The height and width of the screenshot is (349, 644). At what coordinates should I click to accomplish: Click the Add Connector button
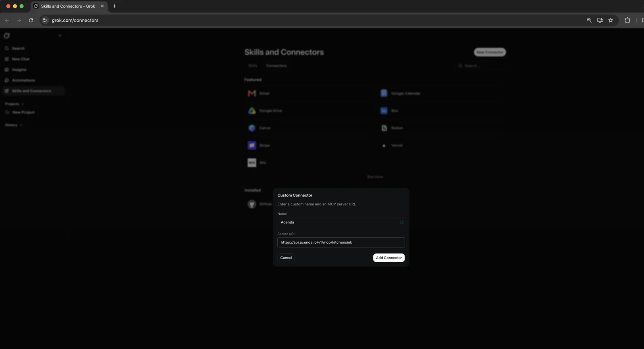(389, 258)
